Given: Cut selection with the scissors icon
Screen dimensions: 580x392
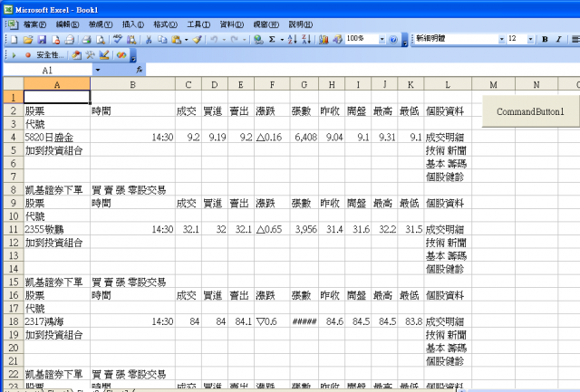Looking at the screenshot, I should click(x=149, y=39).
